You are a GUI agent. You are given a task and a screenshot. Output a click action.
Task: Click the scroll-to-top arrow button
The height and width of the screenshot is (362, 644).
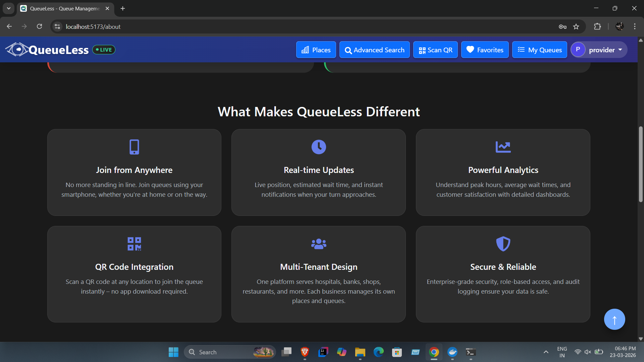614,319
